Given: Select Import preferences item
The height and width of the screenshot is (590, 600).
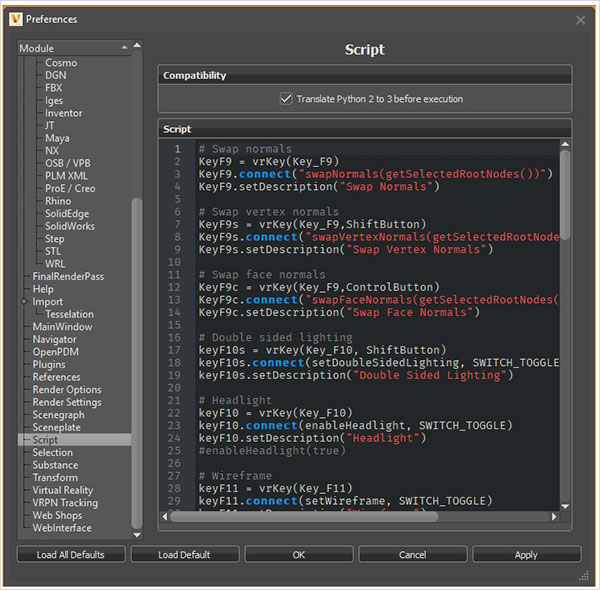Looking at the screenshot, I should (47, 302).
